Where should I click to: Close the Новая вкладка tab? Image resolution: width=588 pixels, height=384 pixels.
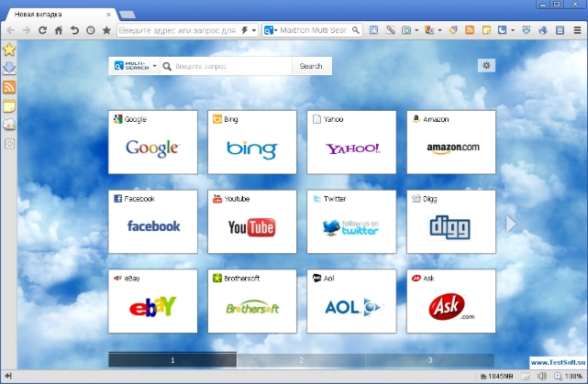(108, 15)
